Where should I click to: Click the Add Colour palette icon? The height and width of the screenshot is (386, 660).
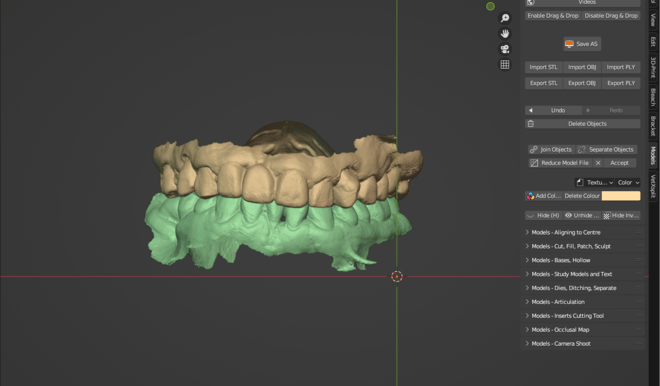[530, 196]
